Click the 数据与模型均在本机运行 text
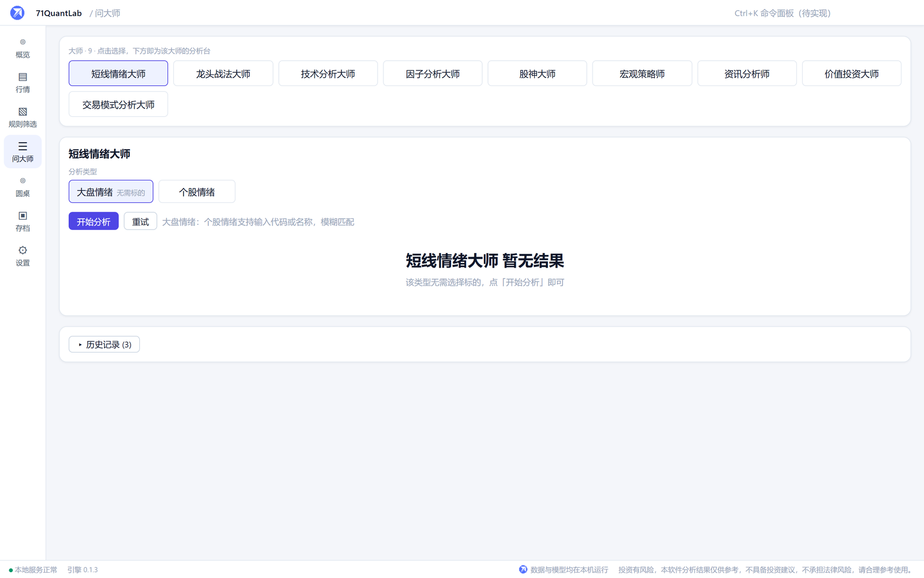Image resolution: width=924 pixels, height=578 pixels. pos(569,570)
